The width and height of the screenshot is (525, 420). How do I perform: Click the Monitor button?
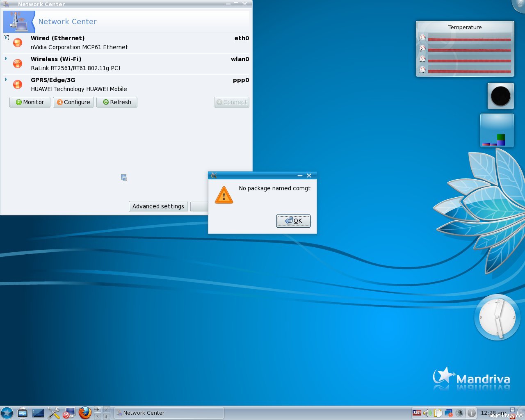point(30,102)
